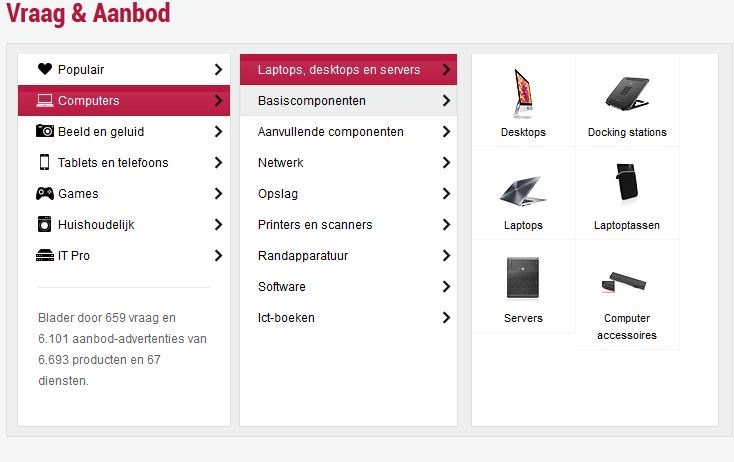Open the Computer accessoires link
This screenshot has height=462, width=734.
pyautogui.click(x=627, y=326)
